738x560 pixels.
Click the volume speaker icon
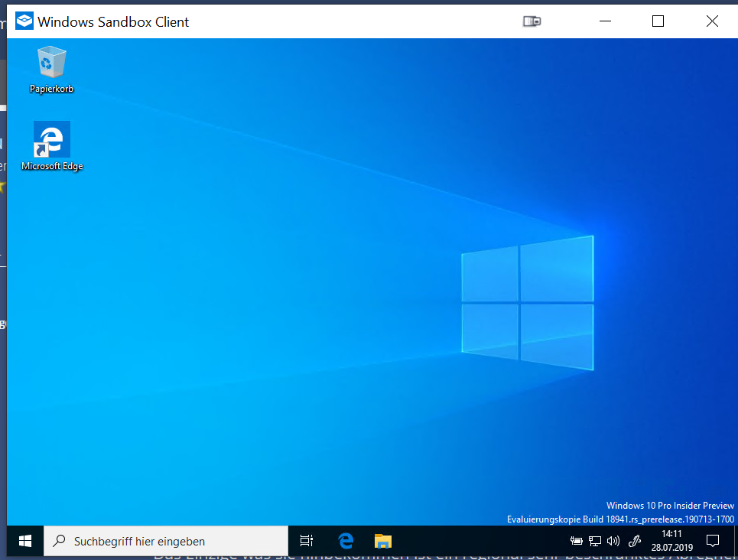(613, 541)
